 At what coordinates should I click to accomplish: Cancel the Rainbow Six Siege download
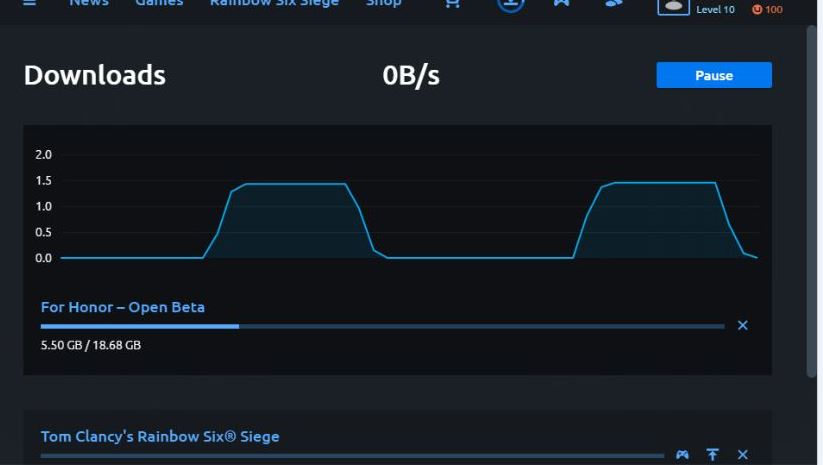click(742, 455)
